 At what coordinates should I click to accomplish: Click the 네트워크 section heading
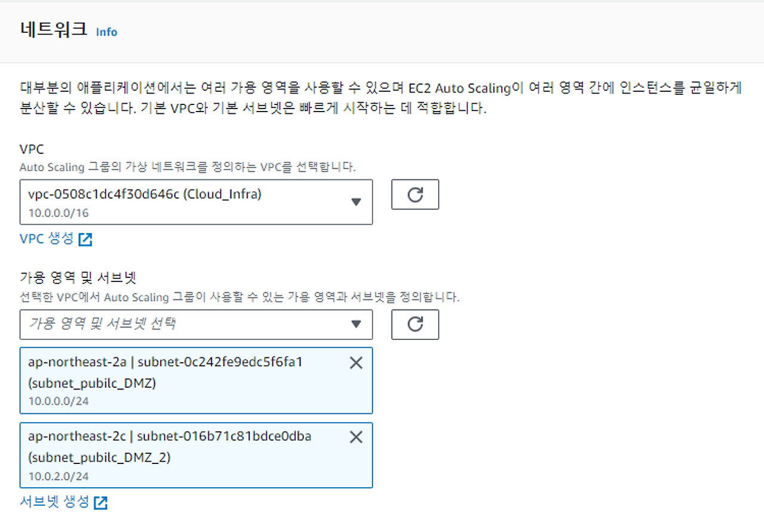(54, 30)
